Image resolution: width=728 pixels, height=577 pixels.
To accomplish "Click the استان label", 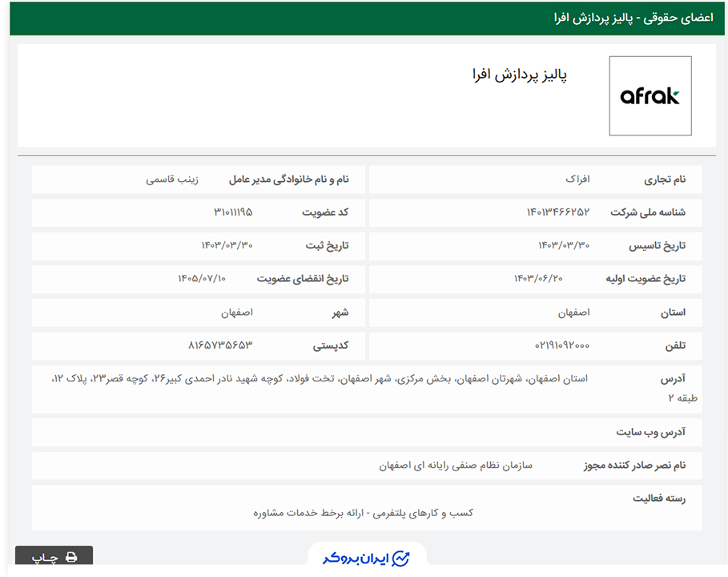I will (674, 313).
